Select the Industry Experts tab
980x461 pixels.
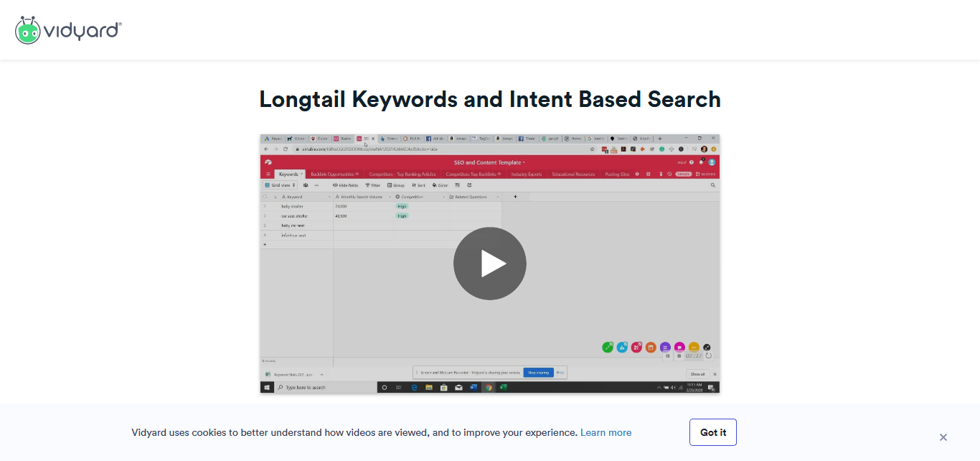coord(527,174)
